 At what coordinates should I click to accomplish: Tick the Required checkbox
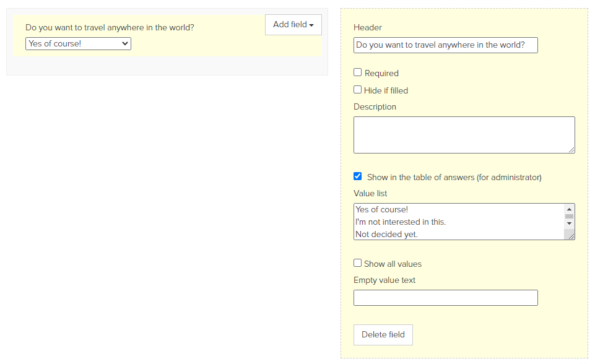coord(357,72)
